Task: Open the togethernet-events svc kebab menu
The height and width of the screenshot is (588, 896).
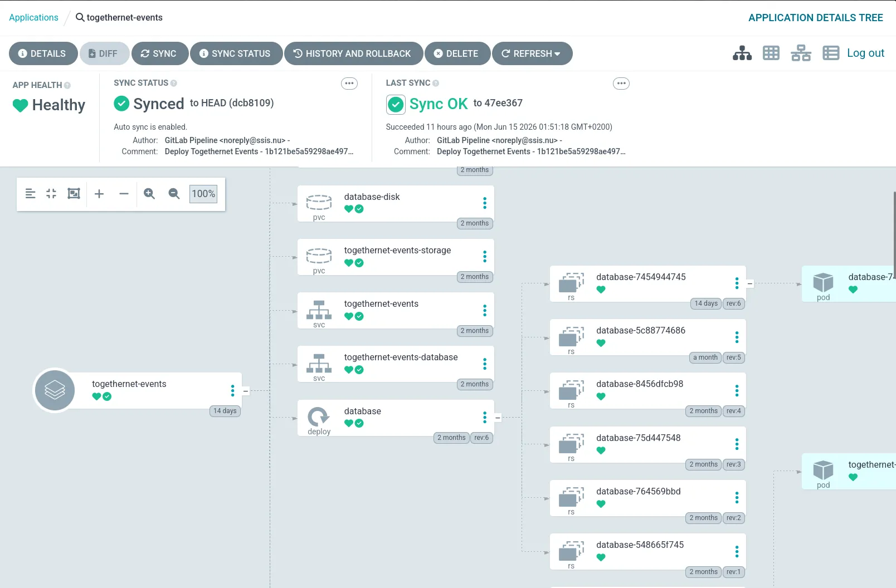Action: (x=485, y=310)
